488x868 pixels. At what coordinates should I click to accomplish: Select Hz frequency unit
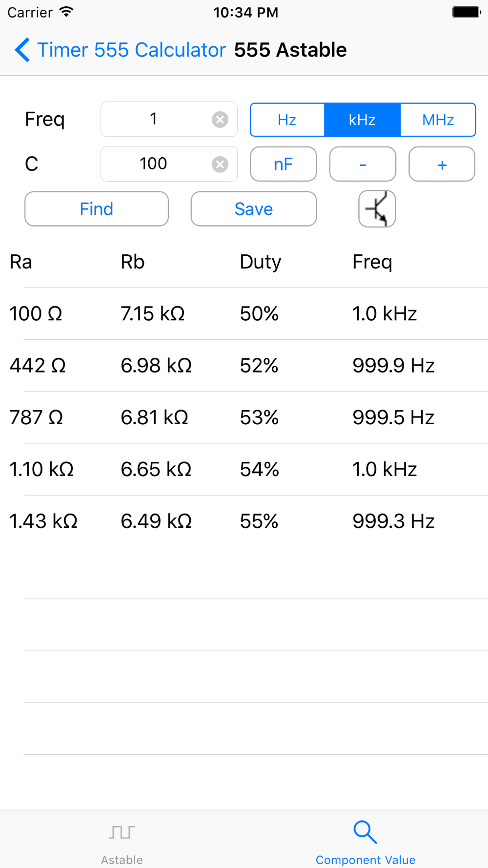point(287,120)
